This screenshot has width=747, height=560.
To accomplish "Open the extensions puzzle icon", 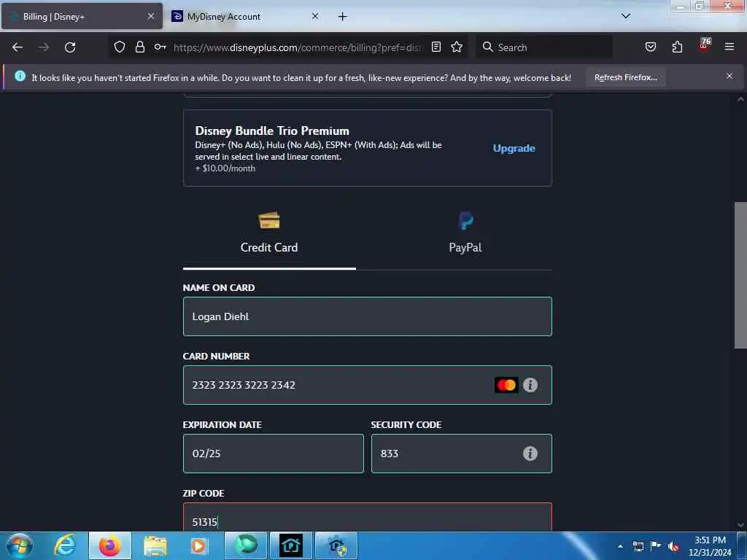I will 677,47.
